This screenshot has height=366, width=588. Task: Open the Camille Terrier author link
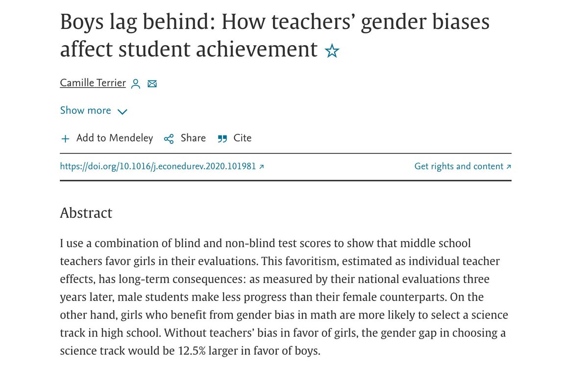tap(93, 83)
